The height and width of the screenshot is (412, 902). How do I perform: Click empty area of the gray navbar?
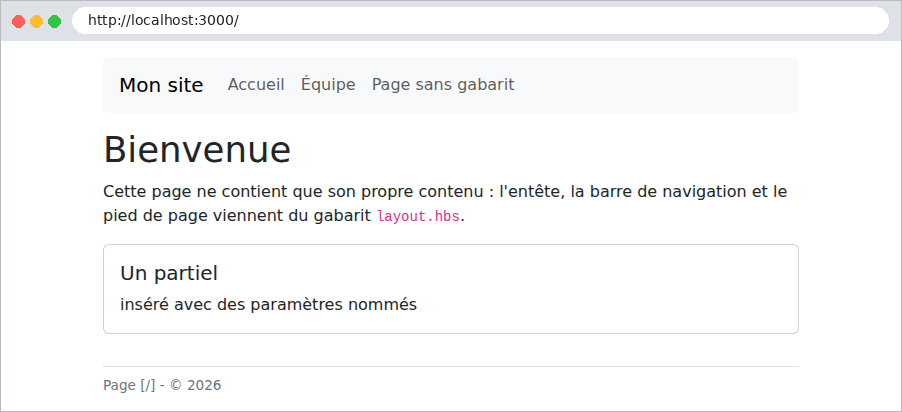click(656, 85)
